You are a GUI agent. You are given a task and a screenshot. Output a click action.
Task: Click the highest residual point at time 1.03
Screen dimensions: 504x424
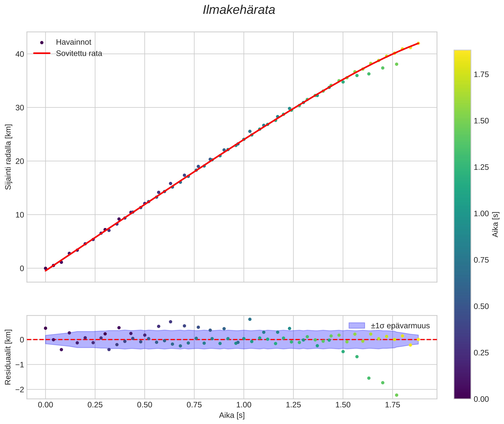pos(250,319)
